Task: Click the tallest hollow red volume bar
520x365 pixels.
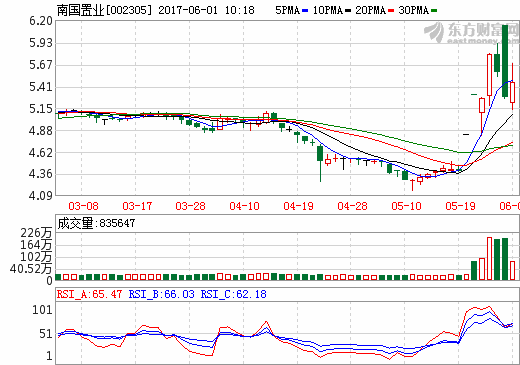Action: tap(489, 259)
